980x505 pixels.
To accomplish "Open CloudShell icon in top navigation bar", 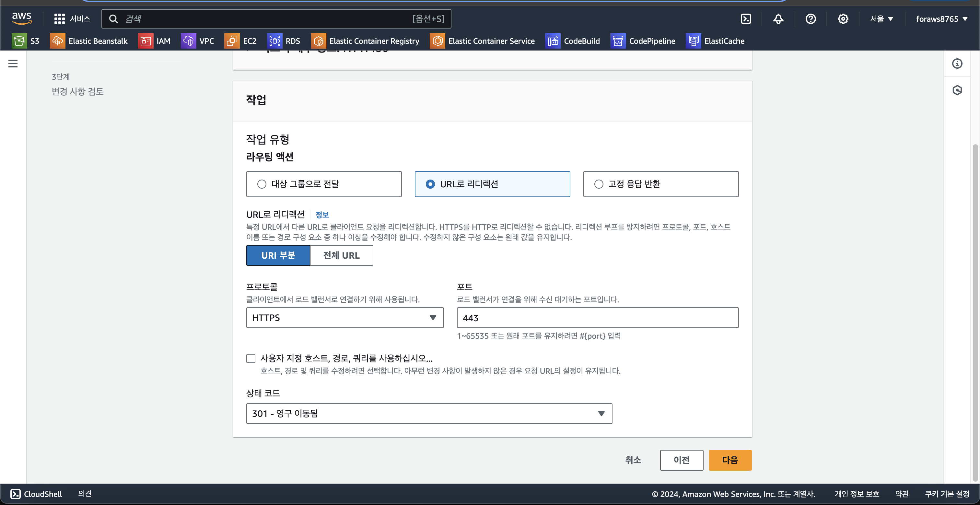I will tap(746, 19).
